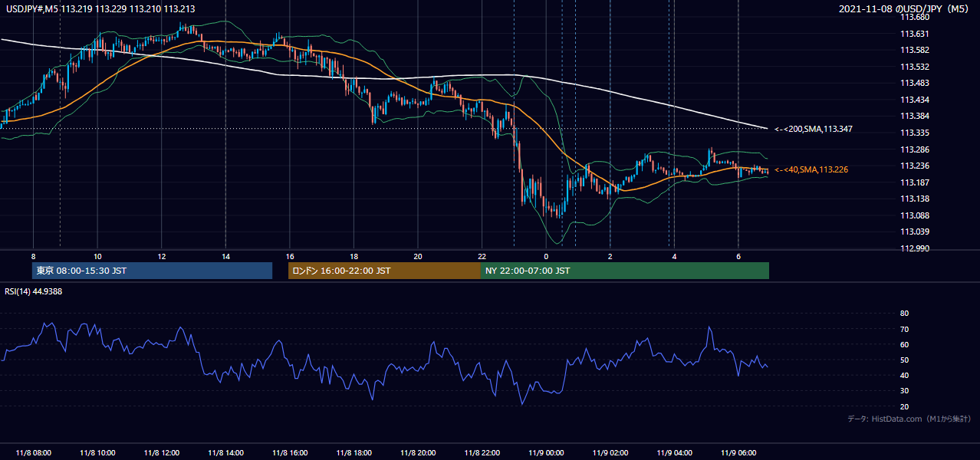This screenshot has height=460, width=980.
Task: Click the 11/8 20:00 bottom time label
Action: pos(418,452)
